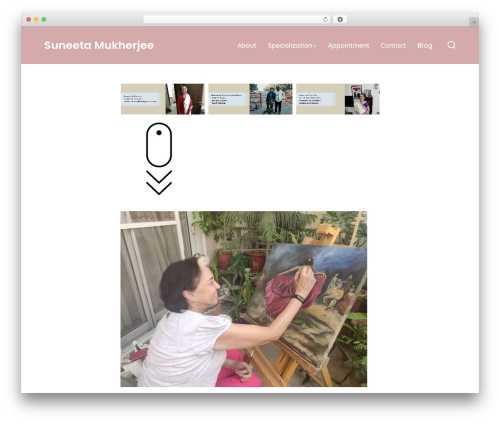Open the search icon in site header
Image resolution: width=500 pixels, height=423 pixels.
[x=451, y=45]
